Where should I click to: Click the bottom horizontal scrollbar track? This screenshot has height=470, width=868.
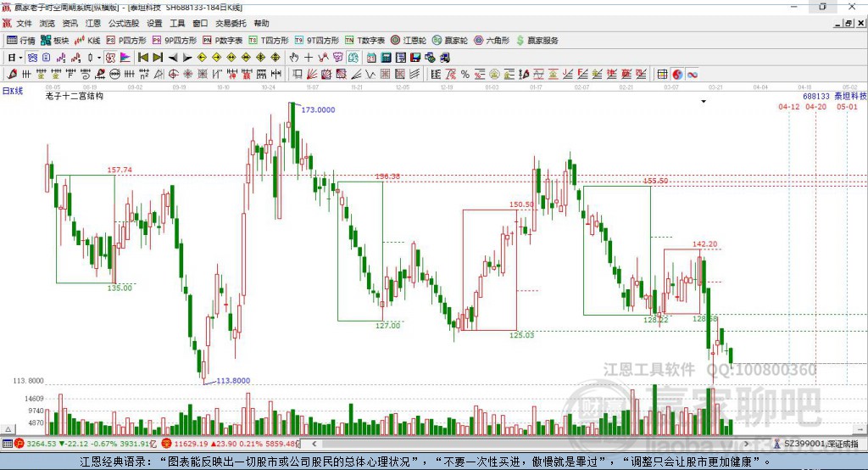pyautogui.click(x=530, y=444)
